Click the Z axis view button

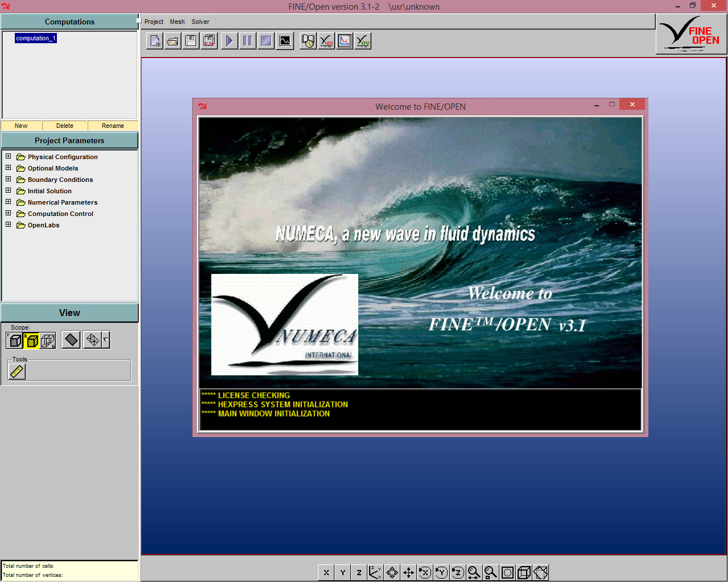(359, 572)
